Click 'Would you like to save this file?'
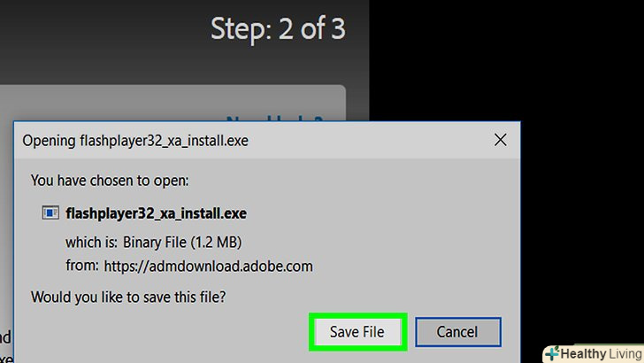644x363 pixels. [128, 297]
